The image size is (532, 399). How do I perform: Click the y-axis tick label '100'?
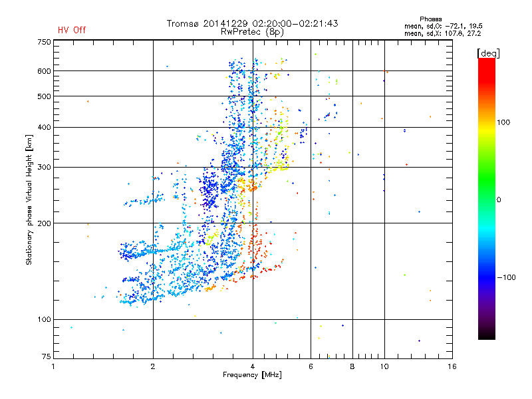pyautogui.click(x=44, y=320)
